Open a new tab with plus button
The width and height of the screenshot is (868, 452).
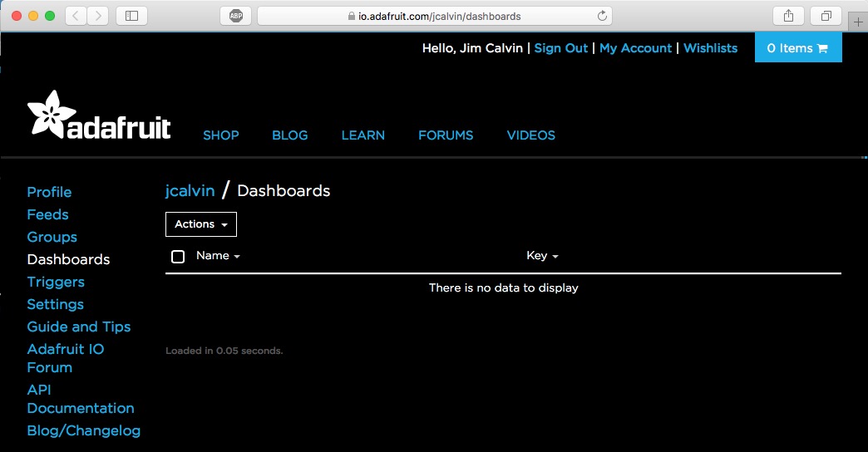pyautogui.click(x=858, y=22)
